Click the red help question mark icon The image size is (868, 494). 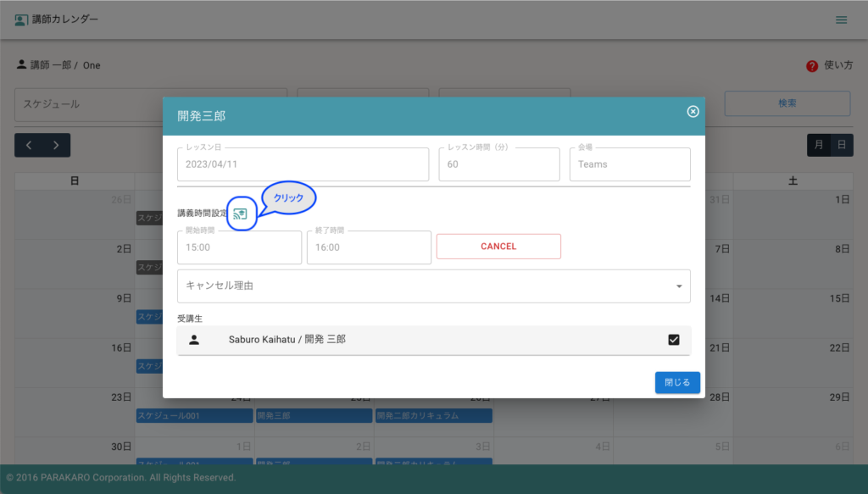[811, 65]
